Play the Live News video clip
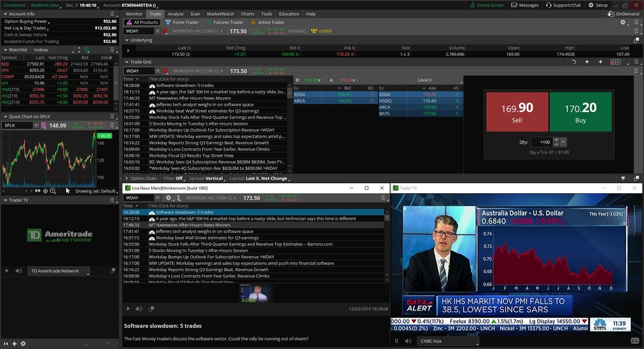Image resolution: width=644 pixels, height=349 pixels. coord(128,309)
